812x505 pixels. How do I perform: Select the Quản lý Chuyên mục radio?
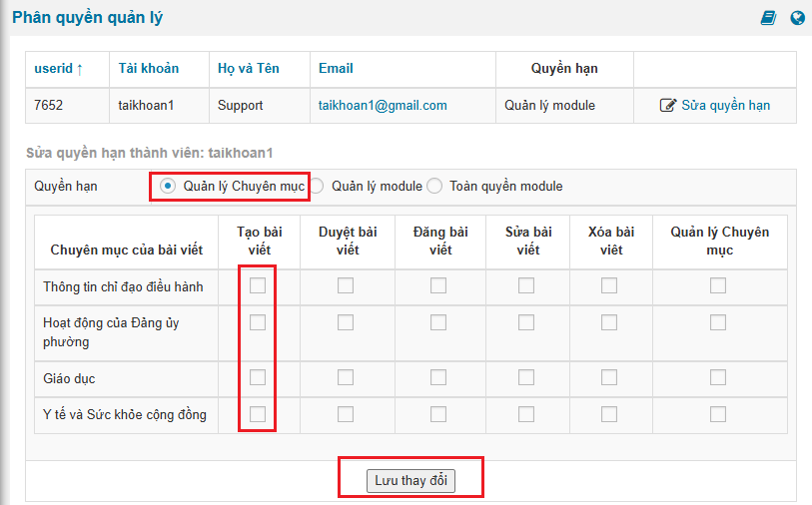point(168,186)
